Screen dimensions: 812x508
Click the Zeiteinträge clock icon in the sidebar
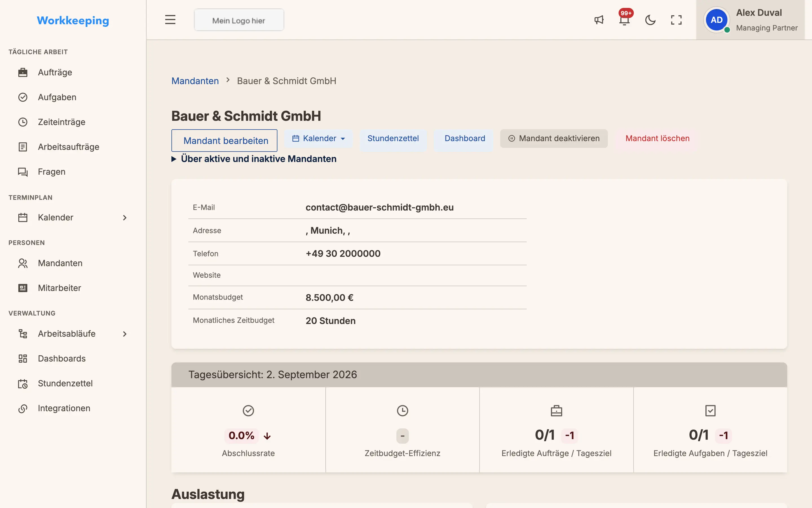(23, 122)
